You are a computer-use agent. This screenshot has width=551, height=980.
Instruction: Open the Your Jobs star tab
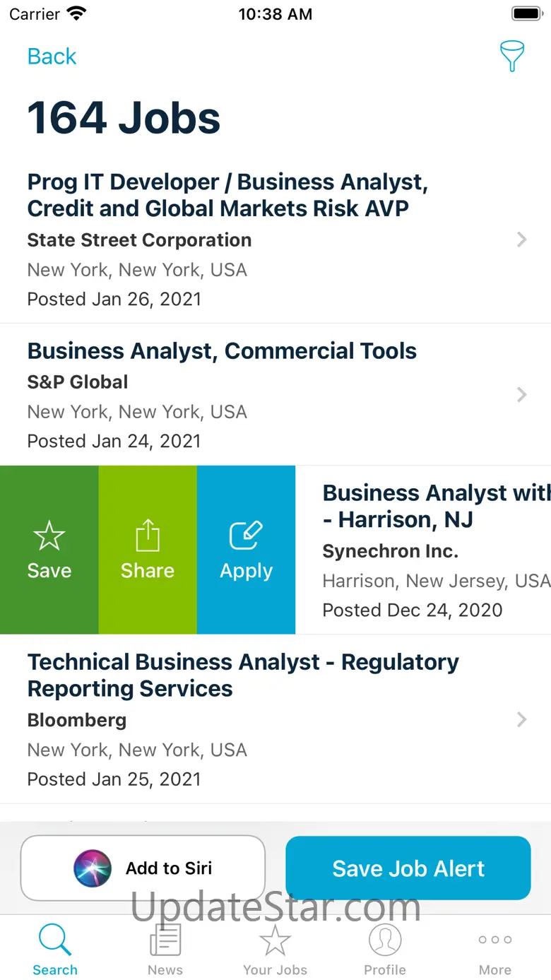pos(275,949)
